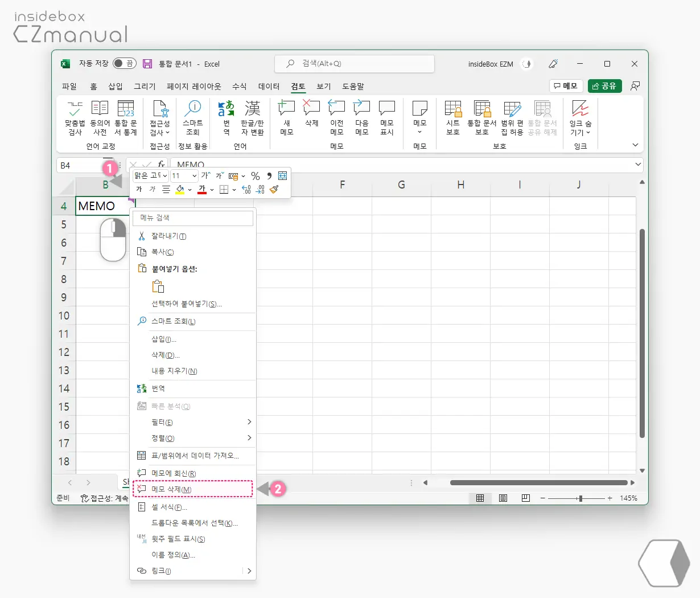The height and width of the screenshot is (598, 700).
Task: Expand borders dropdown arrow in mini toolbar
Action: [x=234, y=190]
